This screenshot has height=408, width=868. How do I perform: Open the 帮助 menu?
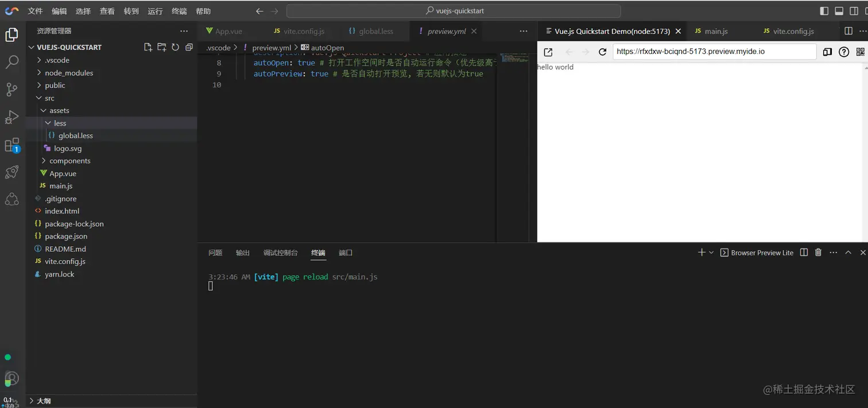click(203, 11)
